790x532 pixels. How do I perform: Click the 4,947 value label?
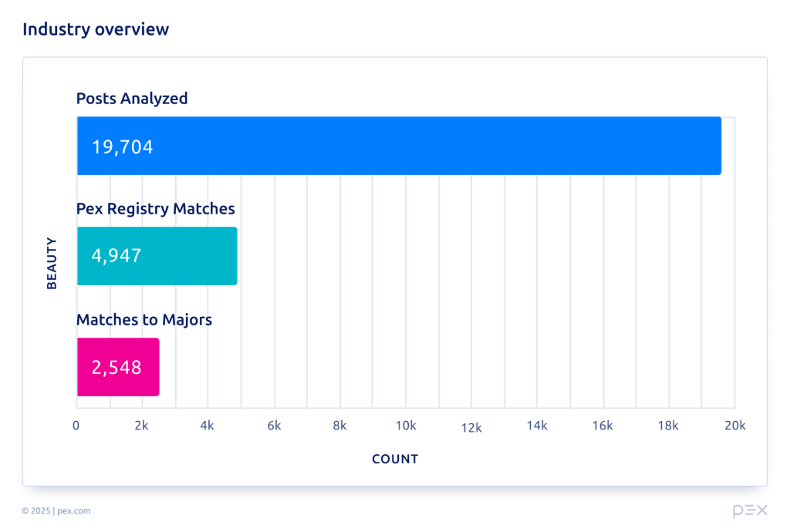pos(116,256)
